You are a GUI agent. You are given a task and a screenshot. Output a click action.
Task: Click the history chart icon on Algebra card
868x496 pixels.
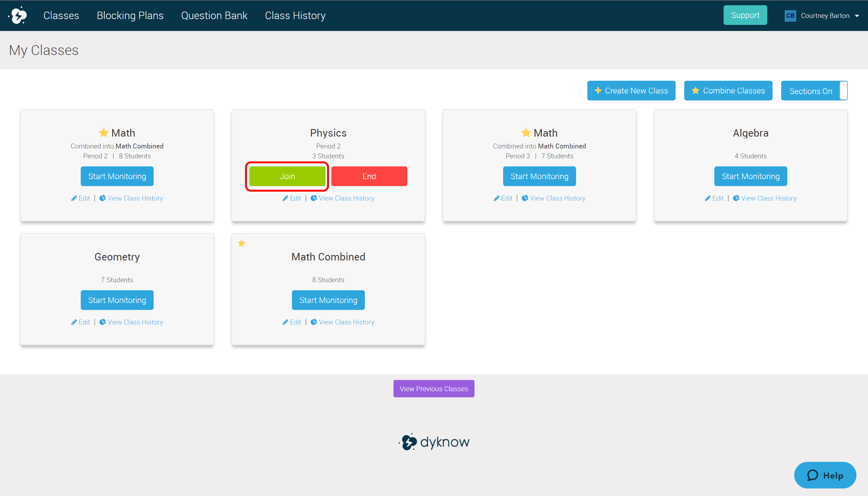736,198
